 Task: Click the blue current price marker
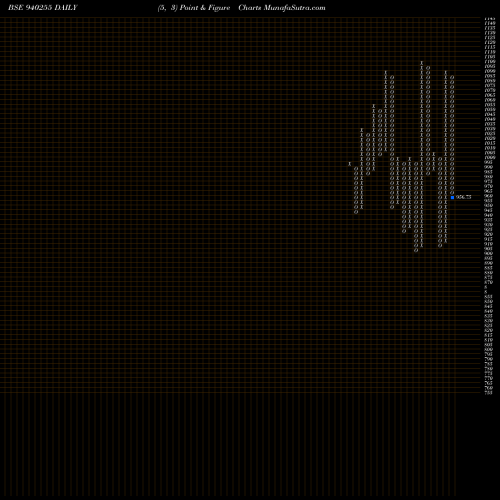[452, 197]
